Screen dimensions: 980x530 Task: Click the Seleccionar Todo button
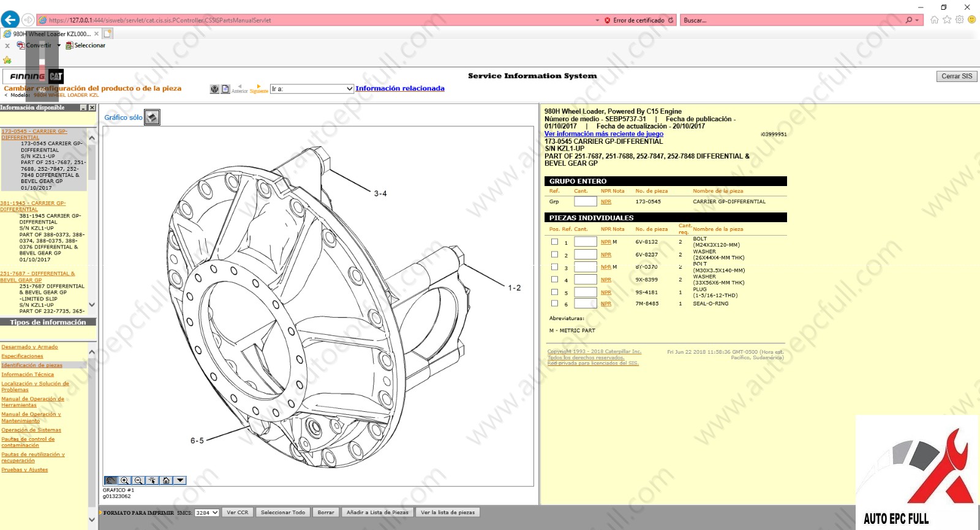283,513
